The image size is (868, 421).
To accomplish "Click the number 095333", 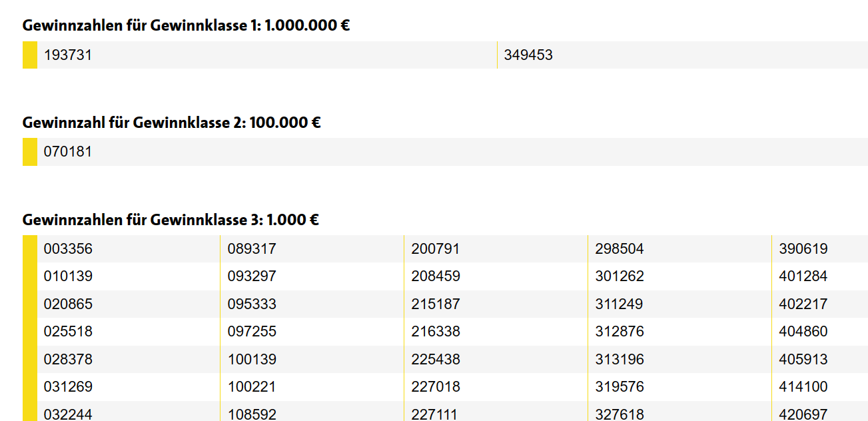I will (x=252, y=304).
